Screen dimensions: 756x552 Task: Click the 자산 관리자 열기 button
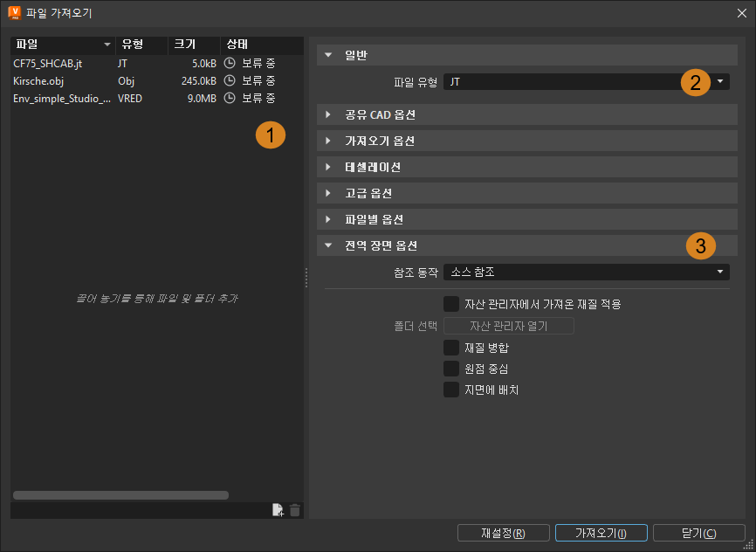509,326
